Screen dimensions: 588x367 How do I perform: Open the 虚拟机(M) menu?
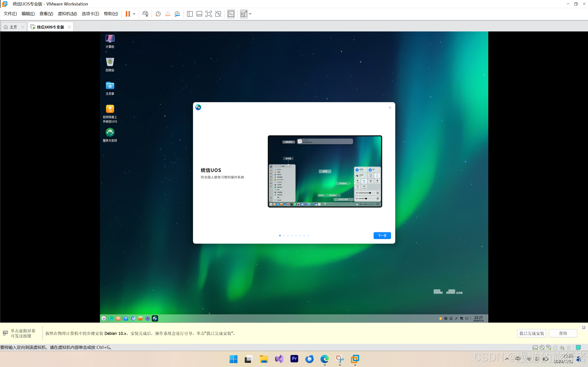(67, 14)
